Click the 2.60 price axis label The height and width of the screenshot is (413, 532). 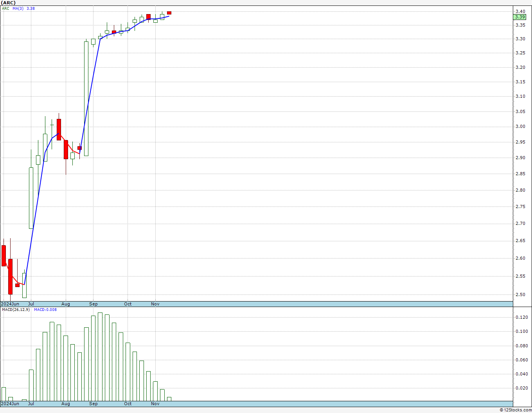click(x=520, y=258)
